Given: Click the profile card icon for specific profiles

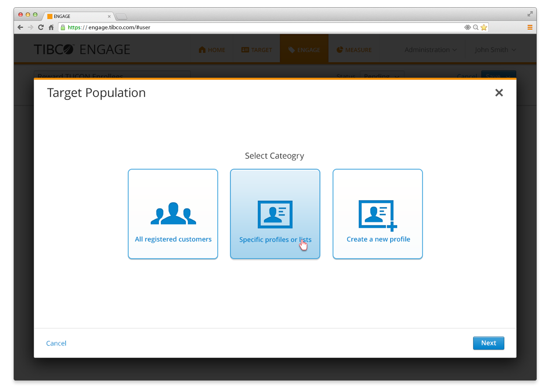Looking at the screenshot, I should (275, 214).
